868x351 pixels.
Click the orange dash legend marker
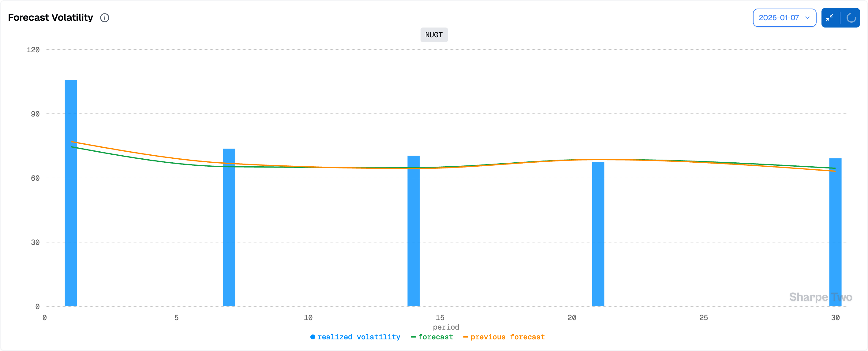(x=466, y=337)
